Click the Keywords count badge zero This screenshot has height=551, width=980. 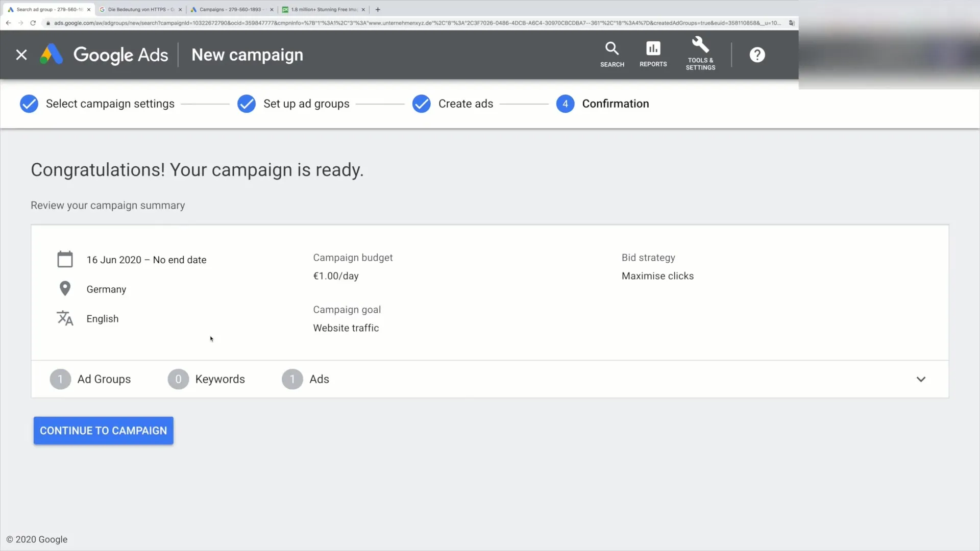pos(178,379)
